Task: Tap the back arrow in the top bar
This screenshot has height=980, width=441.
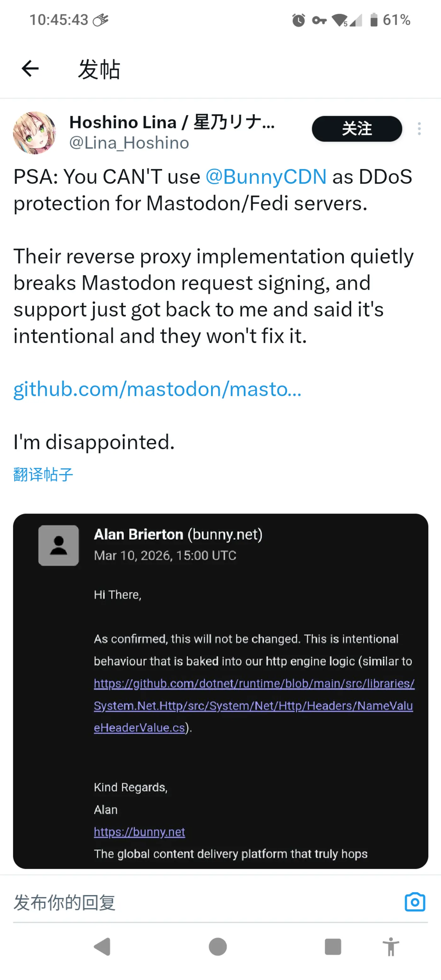Action: 30,69
